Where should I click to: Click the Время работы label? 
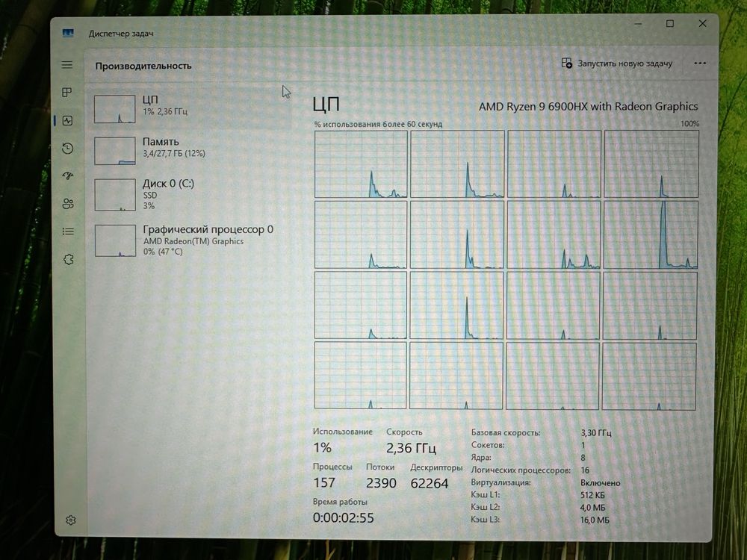click(340, 502)
